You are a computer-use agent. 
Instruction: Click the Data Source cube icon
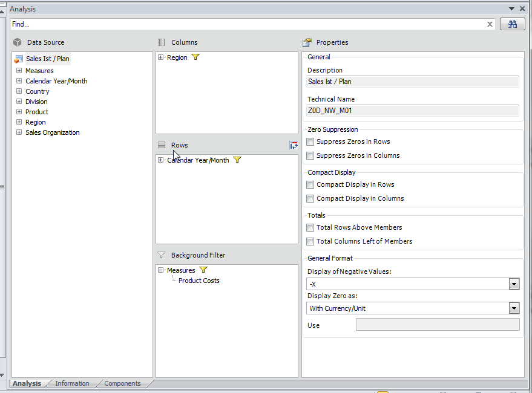point(18,42)
